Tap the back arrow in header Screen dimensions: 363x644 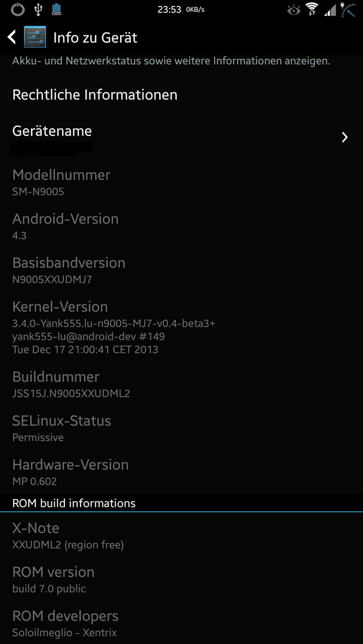pos(11,38)
